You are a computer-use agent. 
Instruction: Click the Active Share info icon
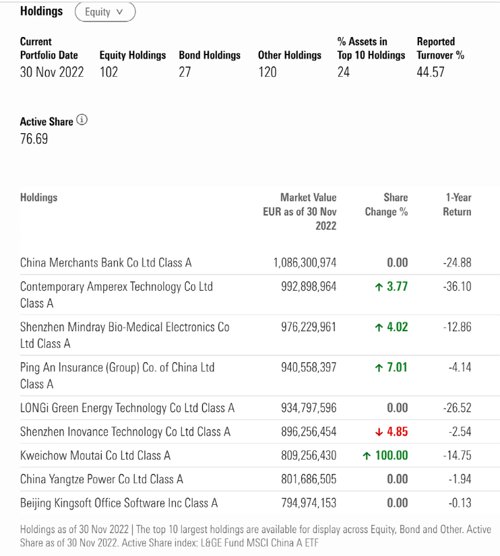click(x=82, y=120)
